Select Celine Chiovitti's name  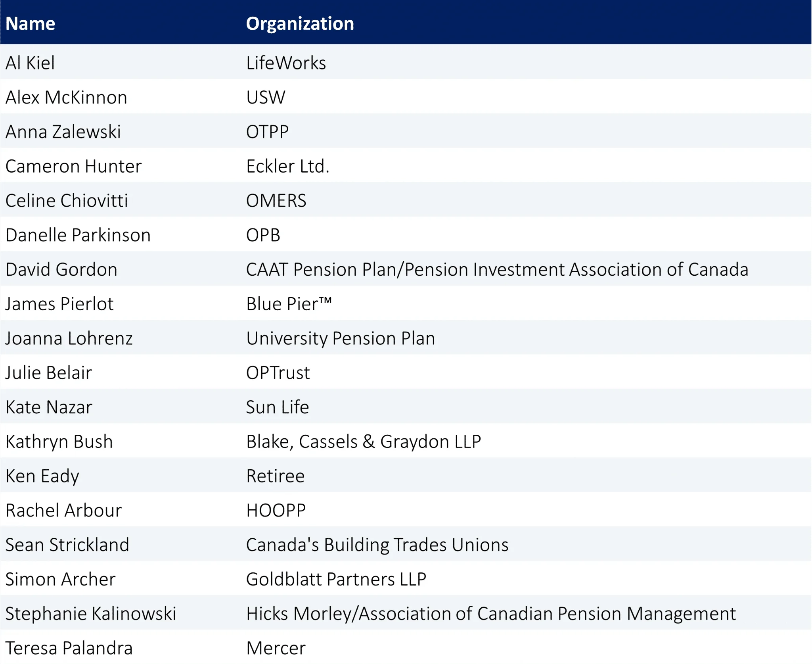pos(67,200)
